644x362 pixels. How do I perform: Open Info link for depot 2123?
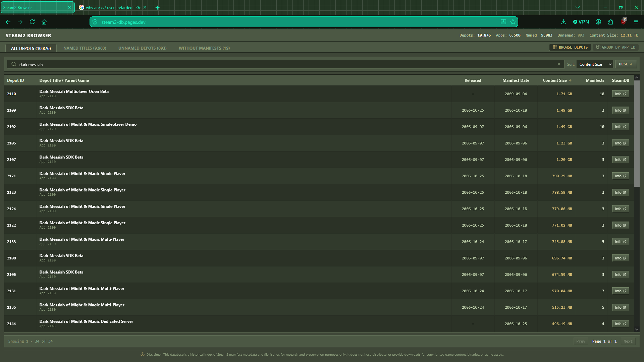click(620, 192)
